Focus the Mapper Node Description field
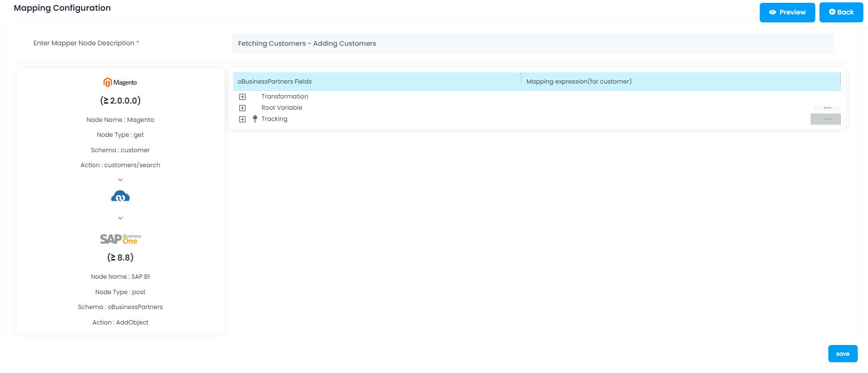 click(532, 43)
